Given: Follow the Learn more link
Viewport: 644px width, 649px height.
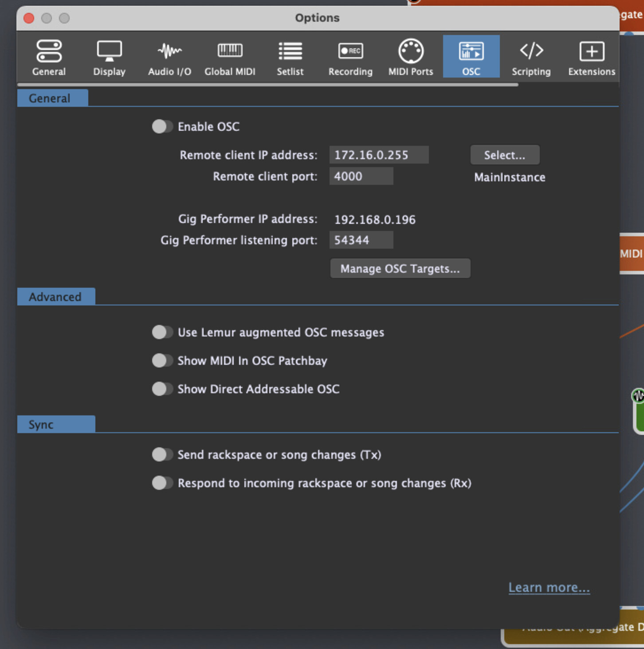Looking at the screenshot, I should pyautogui.click(x=549, y=587).
